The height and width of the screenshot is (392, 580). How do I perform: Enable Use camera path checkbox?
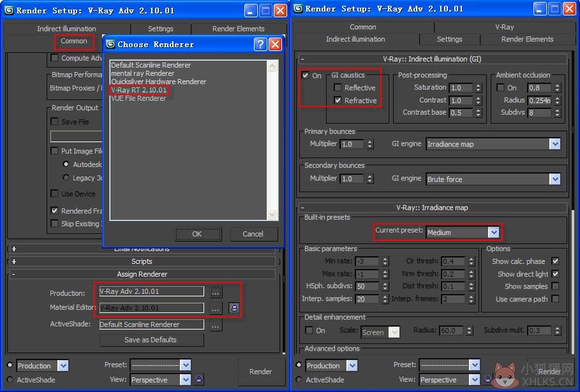click(x=555, y=298)
